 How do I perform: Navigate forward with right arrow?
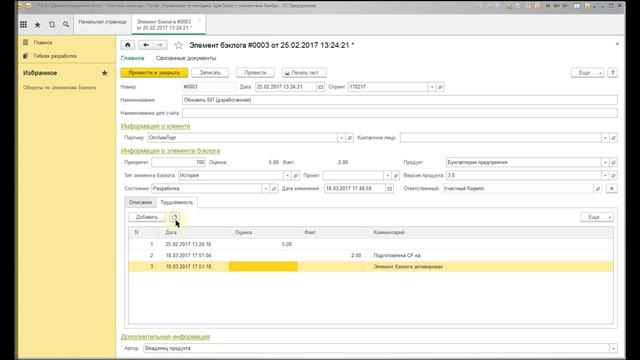[x=160, y=45]
